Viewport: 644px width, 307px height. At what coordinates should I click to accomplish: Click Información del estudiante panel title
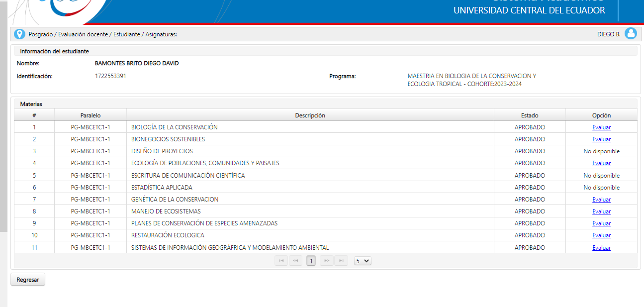(55, 51)
